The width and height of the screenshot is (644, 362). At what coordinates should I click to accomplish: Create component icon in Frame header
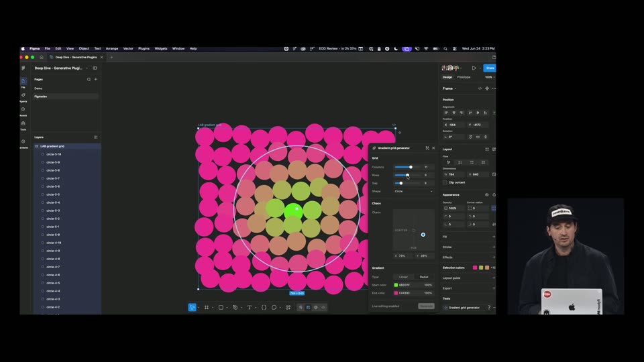point(487,88)
